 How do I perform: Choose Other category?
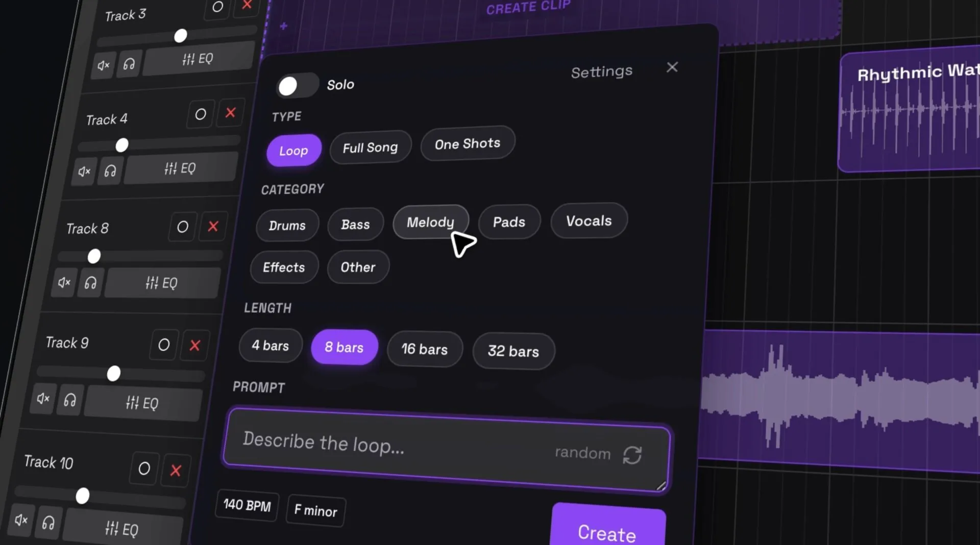[358, 267]
